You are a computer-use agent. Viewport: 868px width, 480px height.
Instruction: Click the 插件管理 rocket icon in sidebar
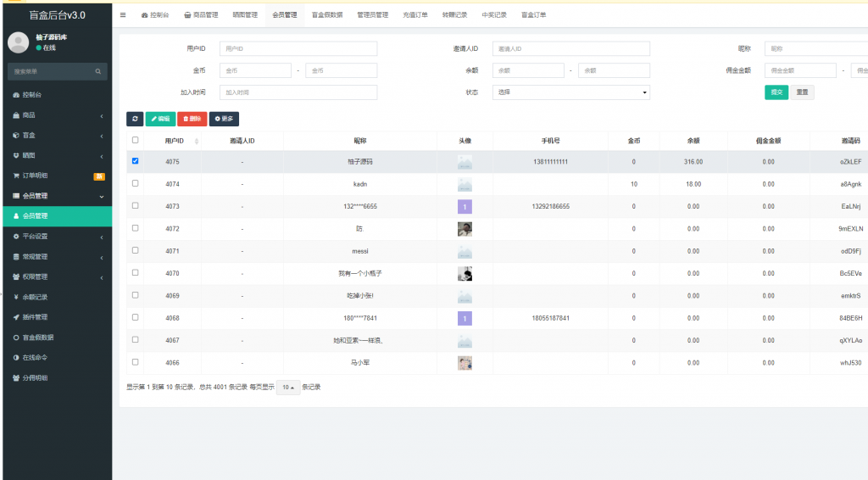[x=16, y=317]
